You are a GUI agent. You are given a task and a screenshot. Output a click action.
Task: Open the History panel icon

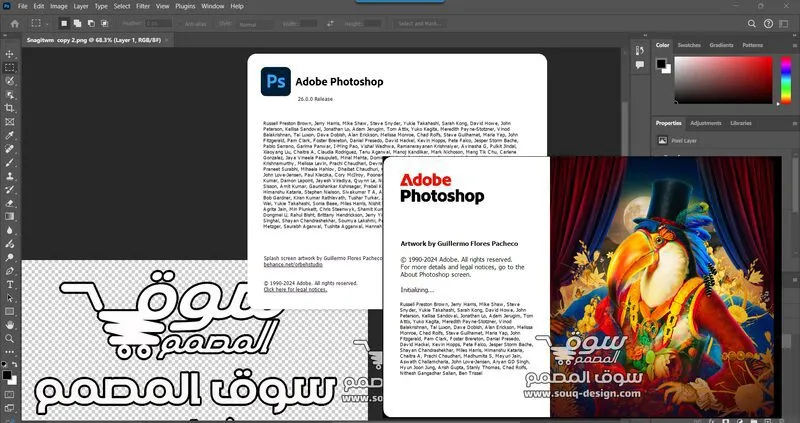(641, 49)
